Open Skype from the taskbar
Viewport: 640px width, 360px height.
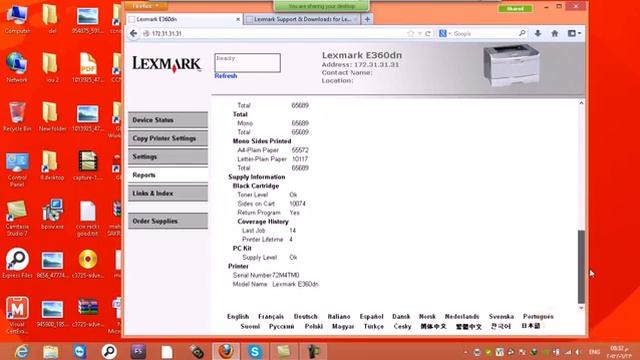(x=255, y=351)
